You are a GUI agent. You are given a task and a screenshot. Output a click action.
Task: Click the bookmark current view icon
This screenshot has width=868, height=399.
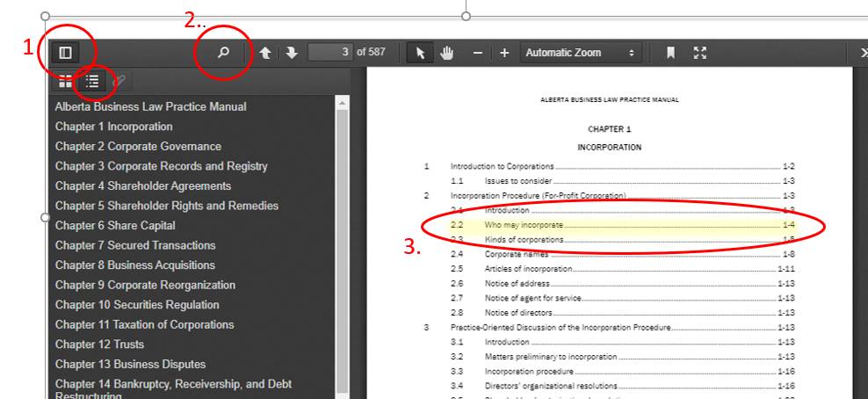(670, 53)
